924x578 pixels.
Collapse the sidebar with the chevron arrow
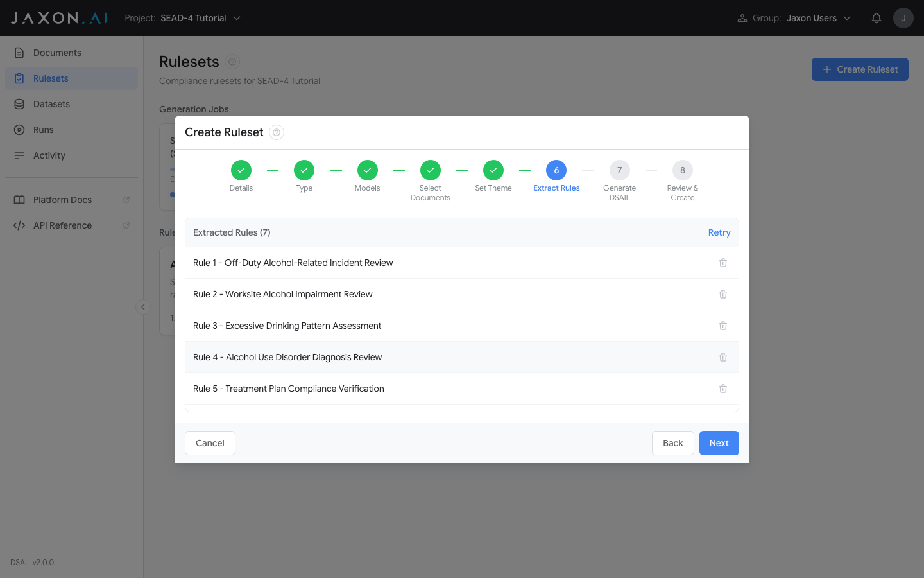[x=142, y=307]
